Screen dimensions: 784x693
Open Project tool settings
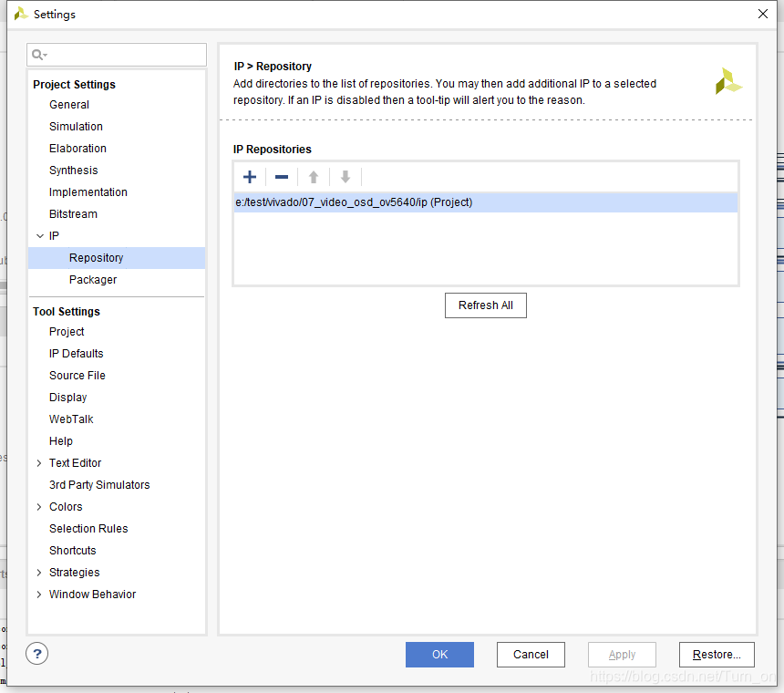coord(67,332)
